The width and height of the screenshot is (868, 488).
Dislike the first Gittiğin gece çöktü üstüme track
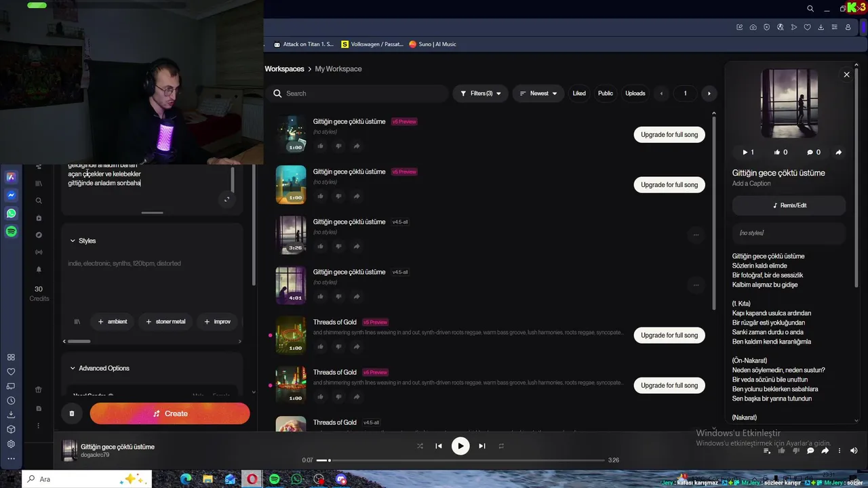pos(338,146)
